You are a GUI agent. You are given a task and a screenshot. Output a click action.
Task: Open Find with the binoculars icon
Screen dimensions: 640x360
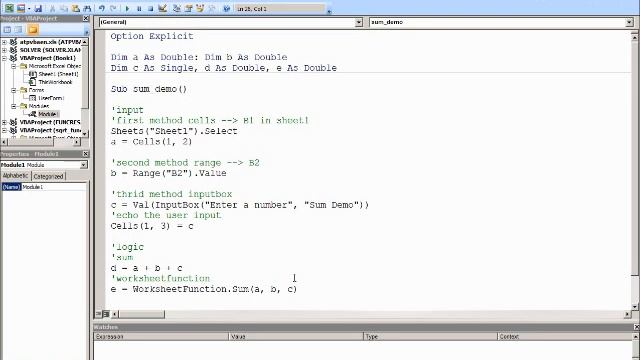click(87, 8)
